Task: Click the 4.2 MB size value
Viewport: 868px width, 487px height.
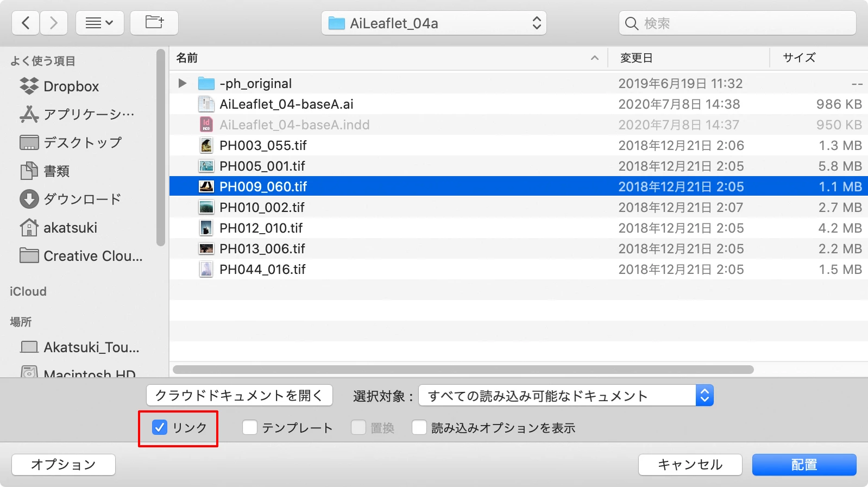Action: point(840,228)
